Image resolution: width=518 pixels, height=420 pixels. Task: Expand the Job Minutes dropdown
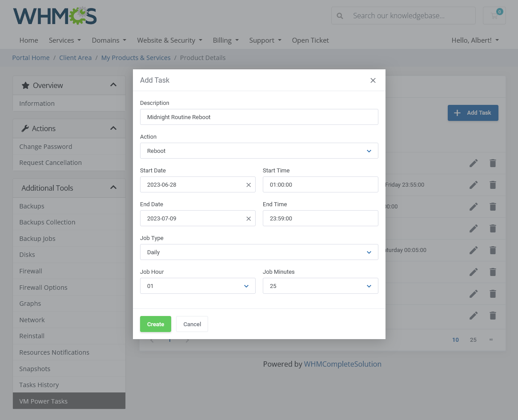click(x=320, y=286)
